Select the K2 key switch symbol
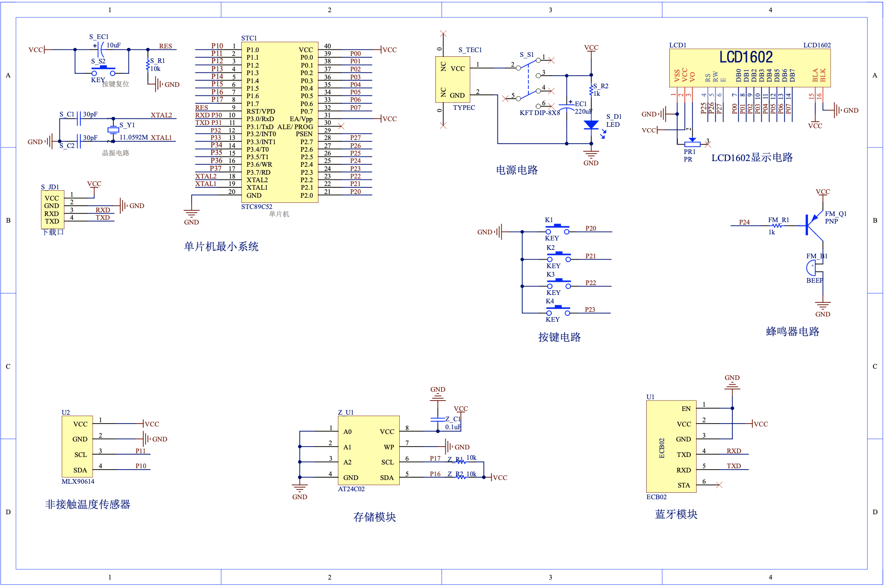This screenshot has height=588, width=884. click(x=559, y=257)
